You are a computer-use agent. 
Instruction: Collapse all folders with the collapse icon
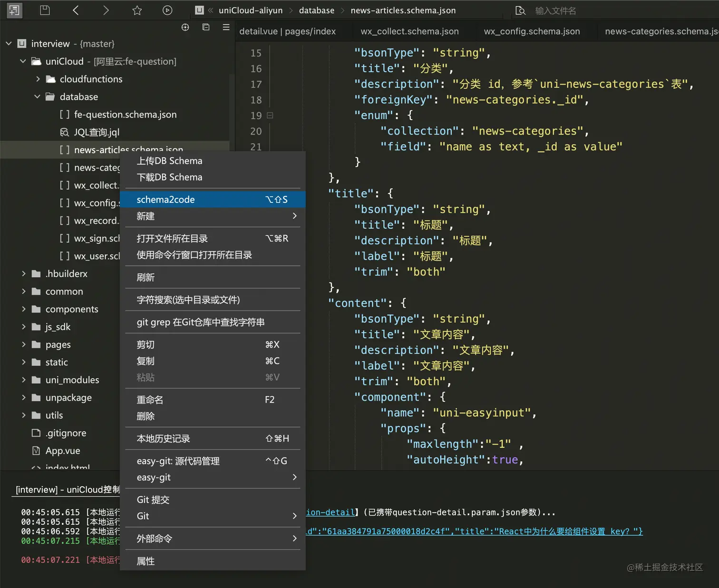[206, 27]
